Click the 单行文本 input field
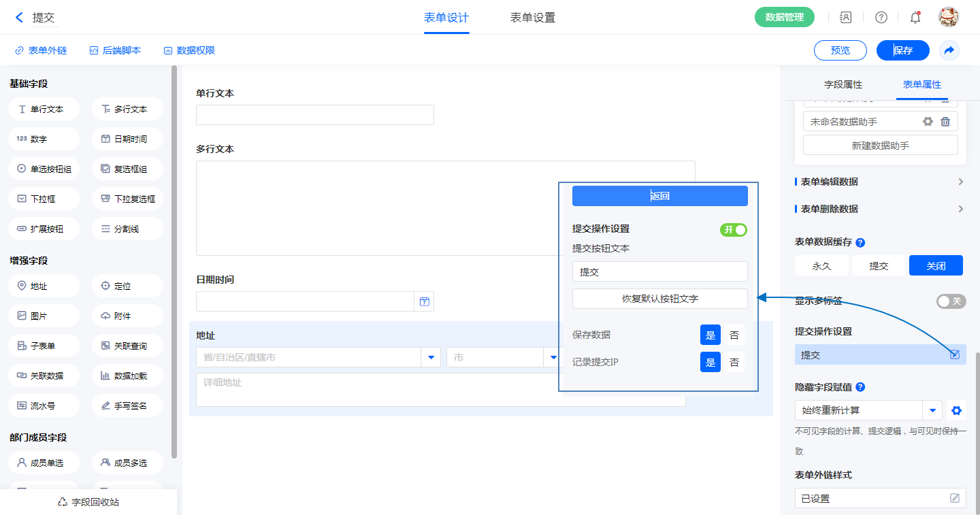Viewport: 980px width, 515px height. click(314, 115)
